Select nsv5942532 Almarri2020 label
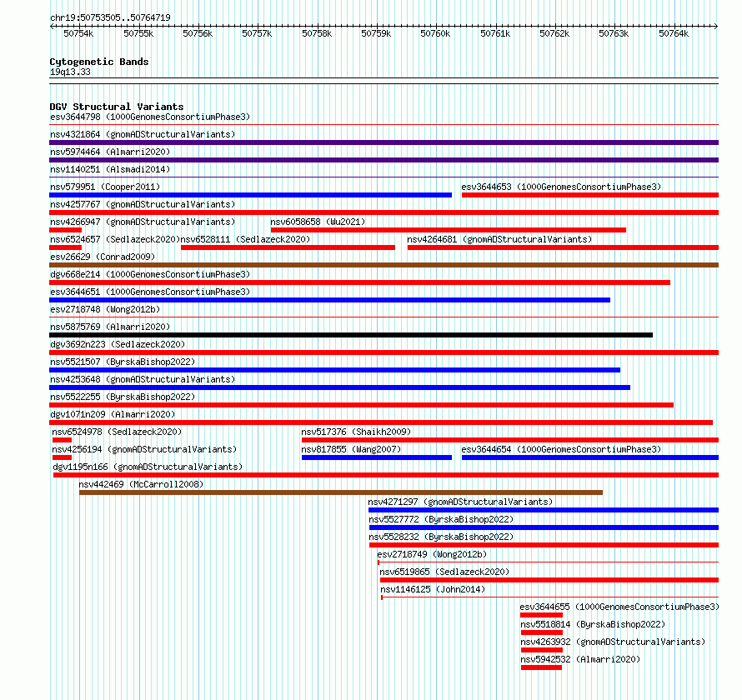Viewport: 742px width, 700px height. click(580, 659)
